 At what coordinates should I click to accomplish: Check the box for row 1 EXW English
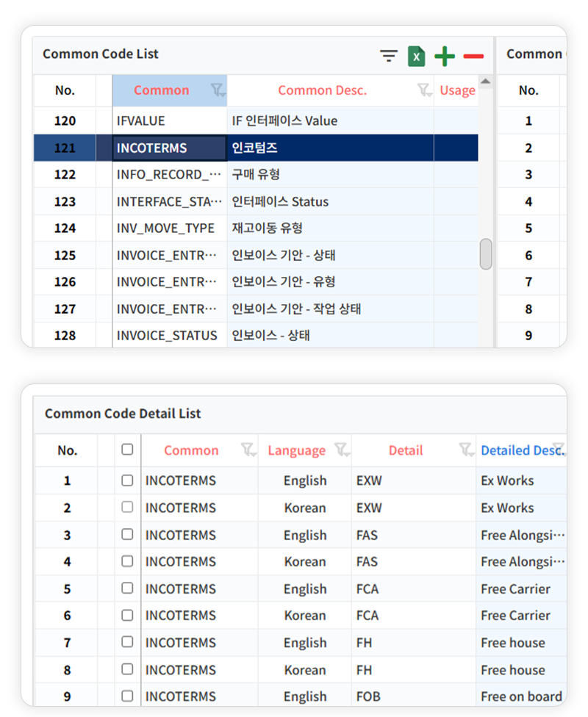click(127, 480)
